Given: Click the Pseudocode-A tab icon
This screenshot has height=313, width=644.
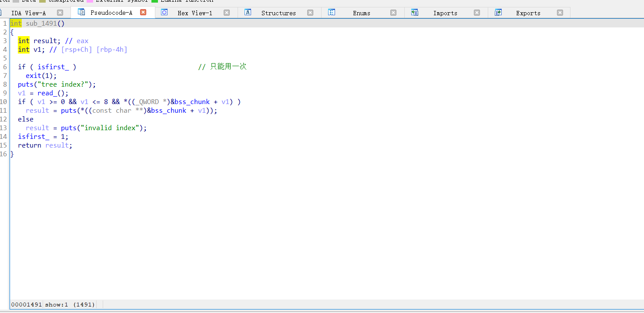Looking at the screenshot, I should [x=81, y=12].
